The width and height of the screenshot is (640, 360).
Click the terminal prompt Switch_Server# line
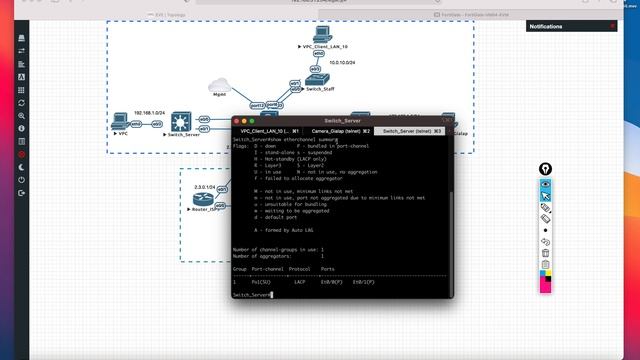point(252,295)
